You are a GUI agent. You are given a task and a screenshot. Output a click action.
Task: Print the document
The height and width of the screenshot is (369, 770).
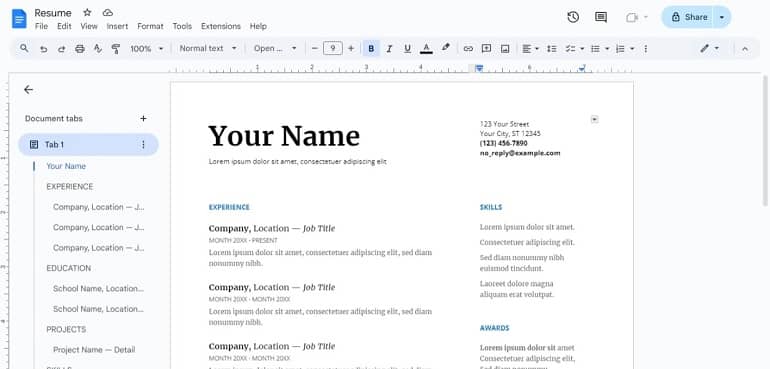tap(80, 49)
